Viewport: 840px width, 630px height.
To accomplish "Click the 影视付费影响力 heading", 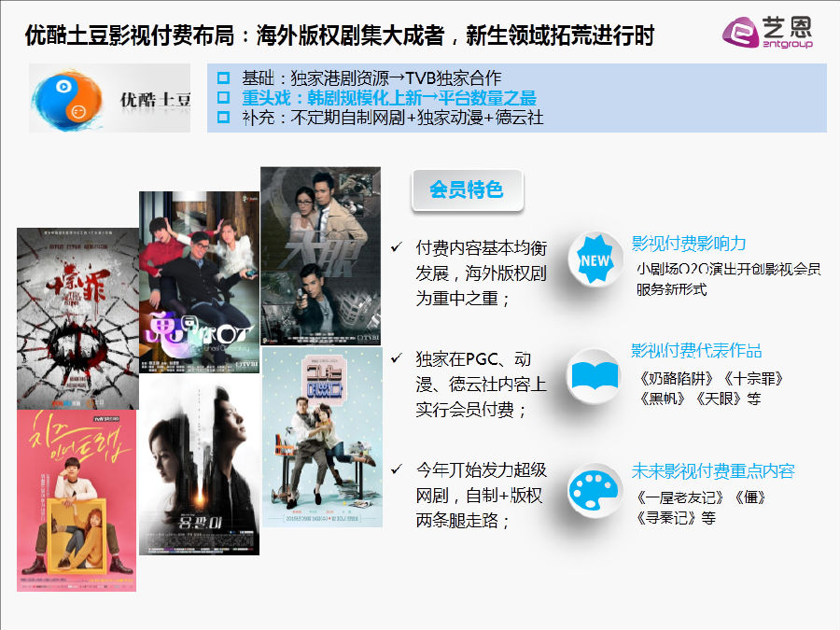I will (x=689, y=244).
